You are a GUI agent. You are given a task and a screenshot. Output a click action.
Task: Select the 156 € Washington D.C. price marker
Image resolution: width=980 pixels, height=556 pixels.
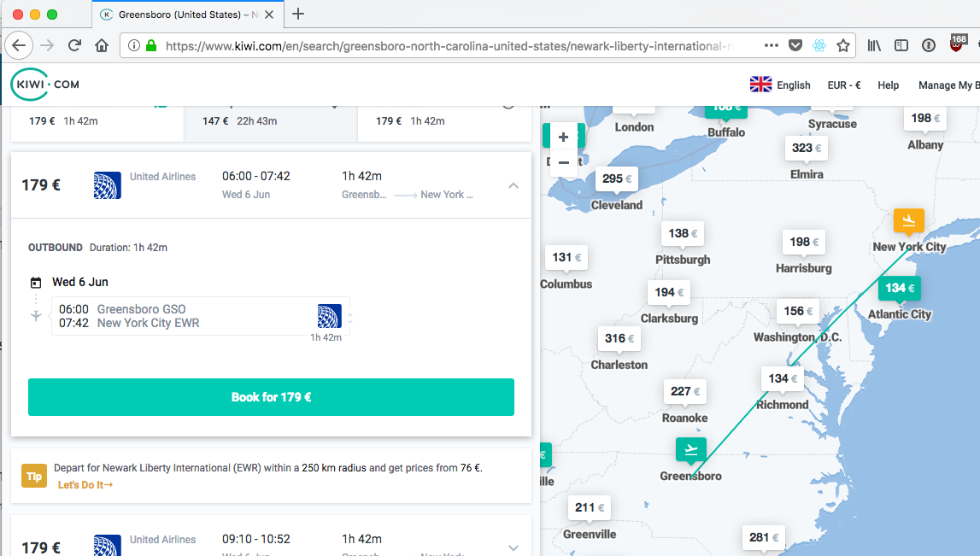(x=798, y=311)
